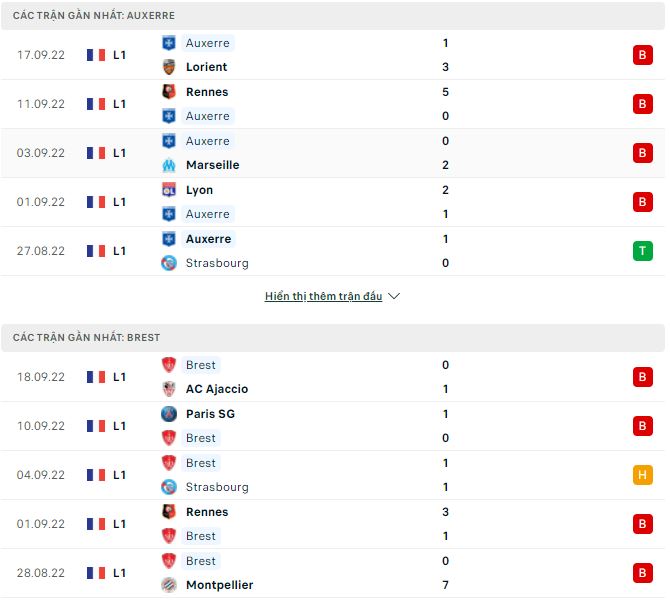Expand more matches with the chevron arrow
Image resolution: width=670 pixels, height=600 pixels.
[x=394, y=297]
